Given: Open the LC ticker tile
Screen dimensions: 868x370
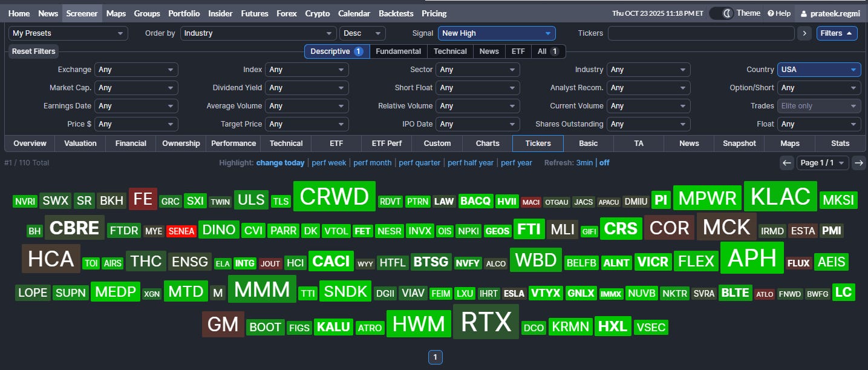Looking at the screenshot, I should [x=843, y=292].
